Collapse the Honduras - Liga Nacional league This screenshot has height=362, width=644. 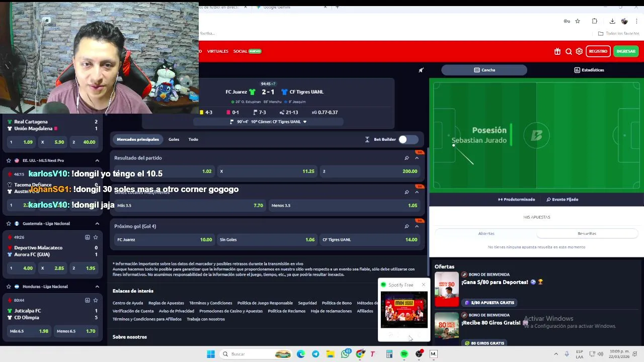97,287
